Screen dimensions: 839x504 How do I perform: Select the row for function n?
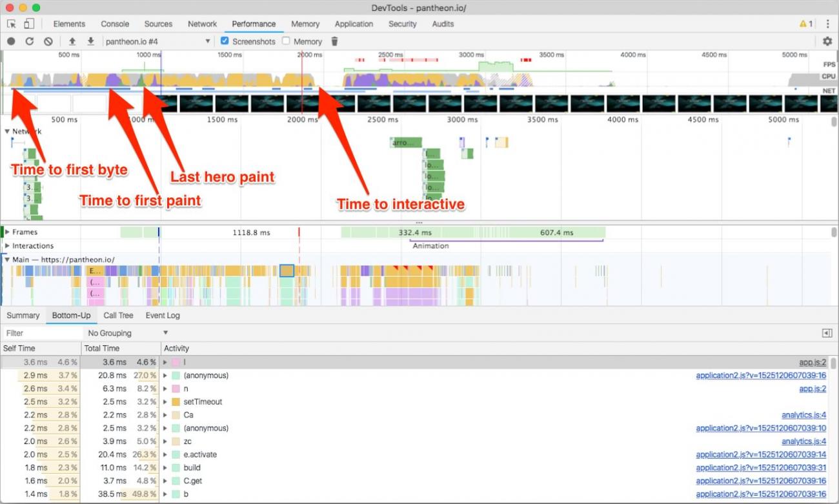coord(415,388)
